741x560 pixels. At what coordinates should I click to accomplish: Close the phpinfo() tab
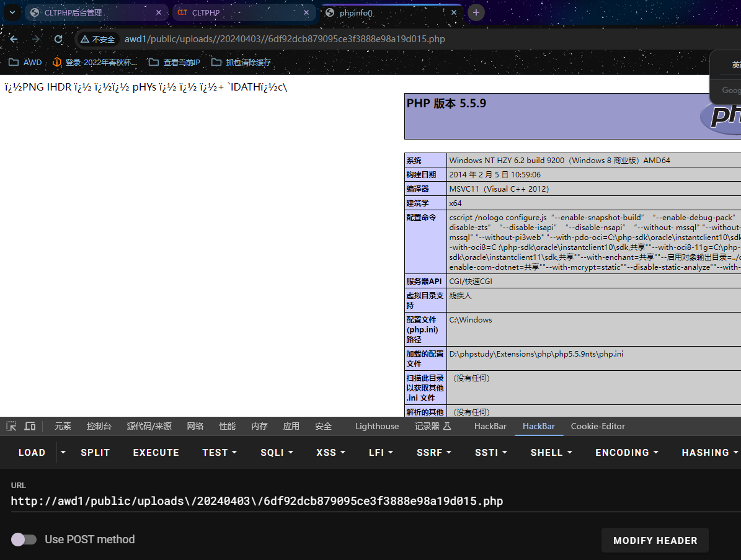point(454,13)
